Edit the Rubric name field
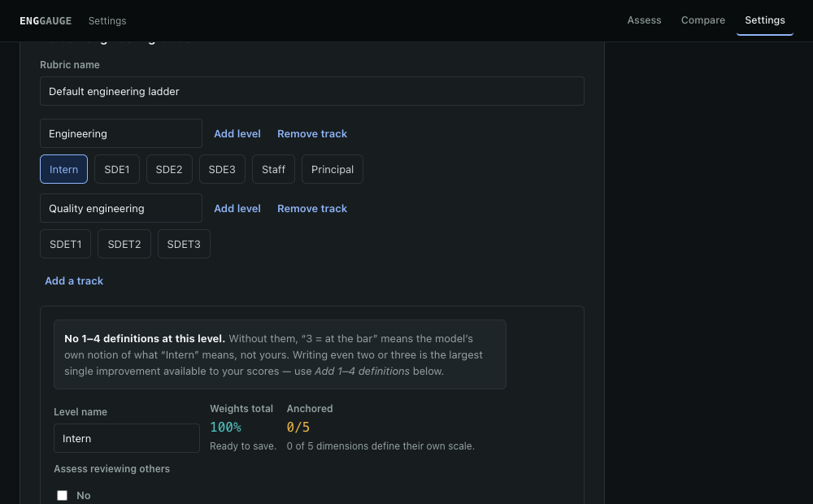 coord(312,91)
